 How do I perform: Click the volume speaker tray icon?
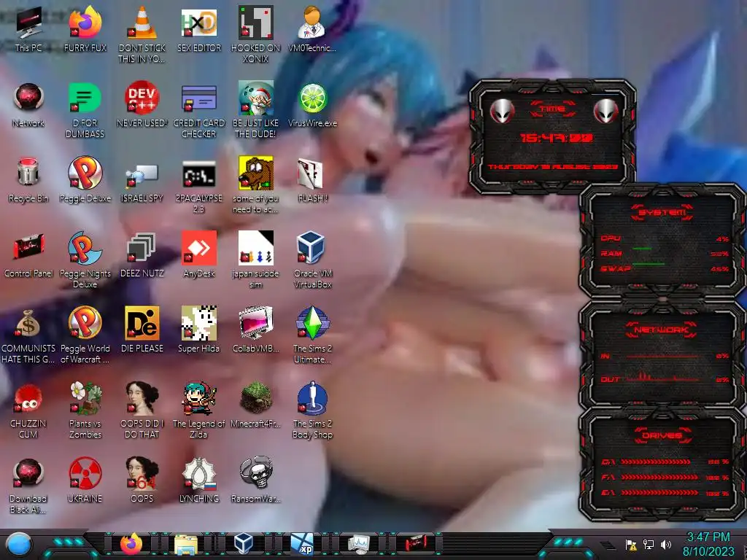[666, 544]
